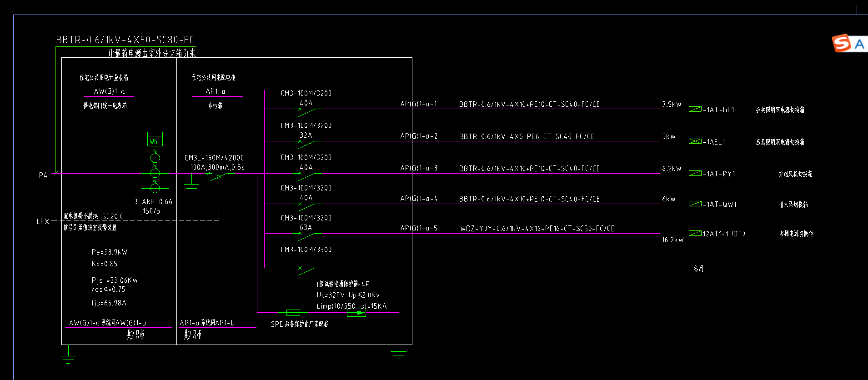Image resolution: width=868 pixels, height=380 pixels.
Task: Click the 100A,300mA,0.5s setting text
Action: [217, 167]
